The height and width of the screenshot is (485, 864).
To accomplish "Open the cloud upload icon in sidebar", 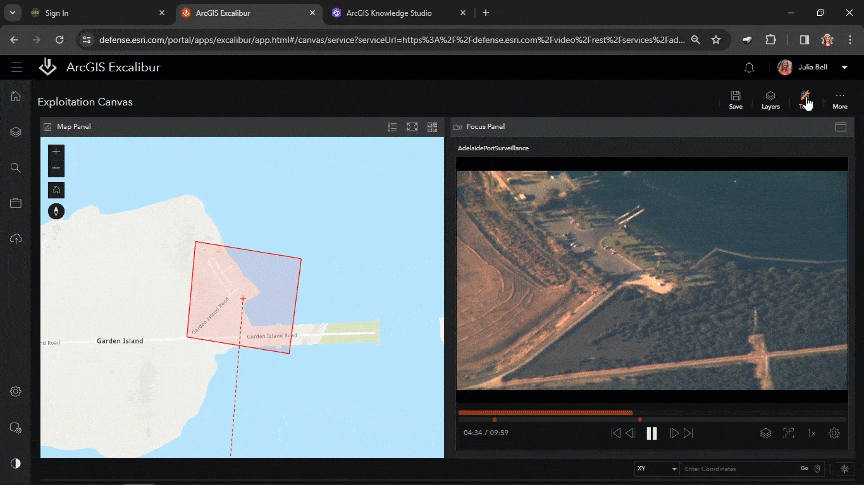I will pyautogui.click(x=15, y=239).
